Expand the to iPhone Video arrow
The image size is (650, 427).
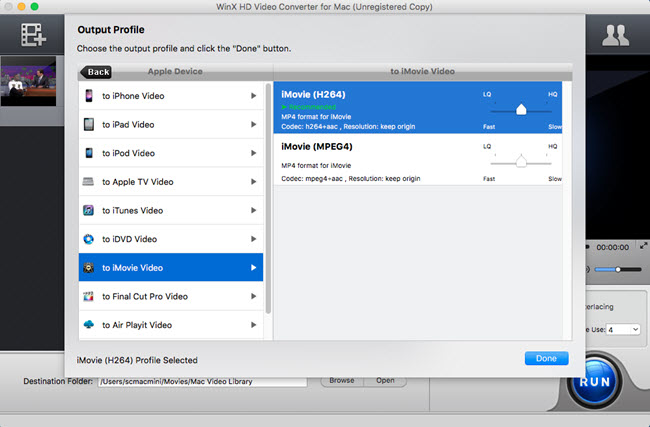pos(253,96)
